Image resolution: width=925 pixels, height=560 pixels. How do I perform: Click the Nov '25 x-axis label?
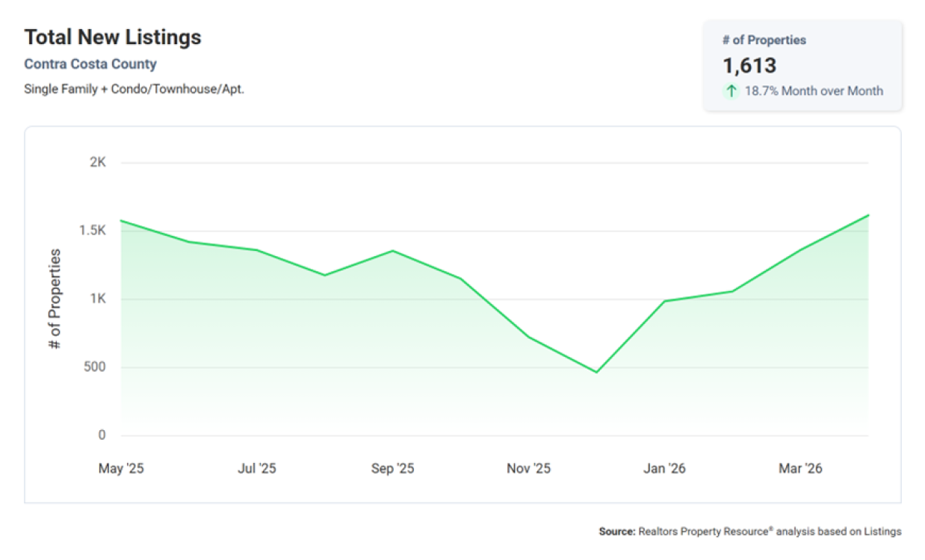click(x=528, y=469)
